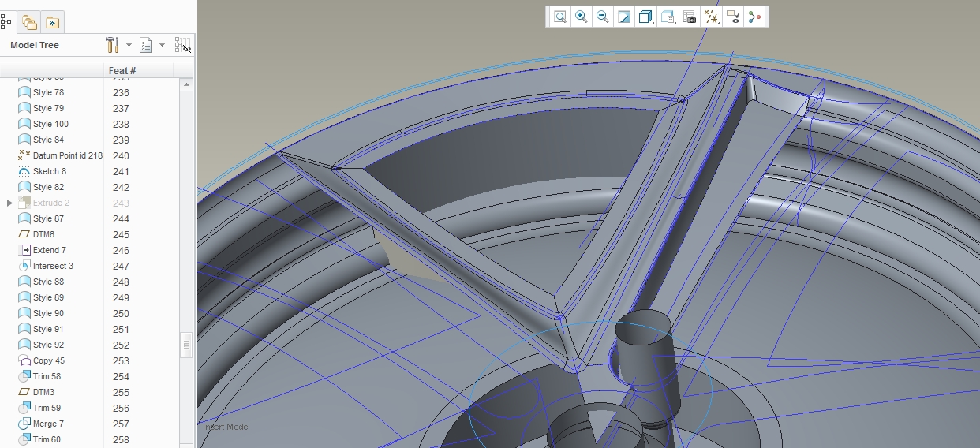The height and width of the screenshot is (448, 980).
Task: Click the DTM6 datum plane icon
Action: pyautogui.click(x=24, y=234)
